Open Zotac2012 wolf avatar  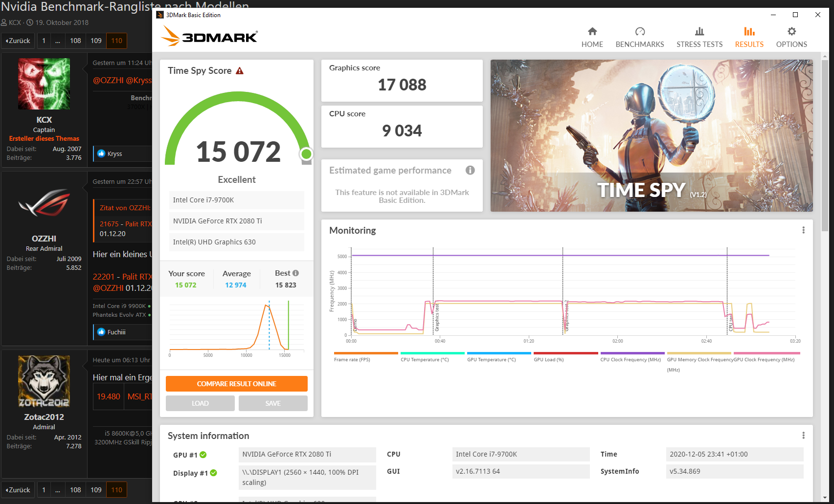pos(44,381)
